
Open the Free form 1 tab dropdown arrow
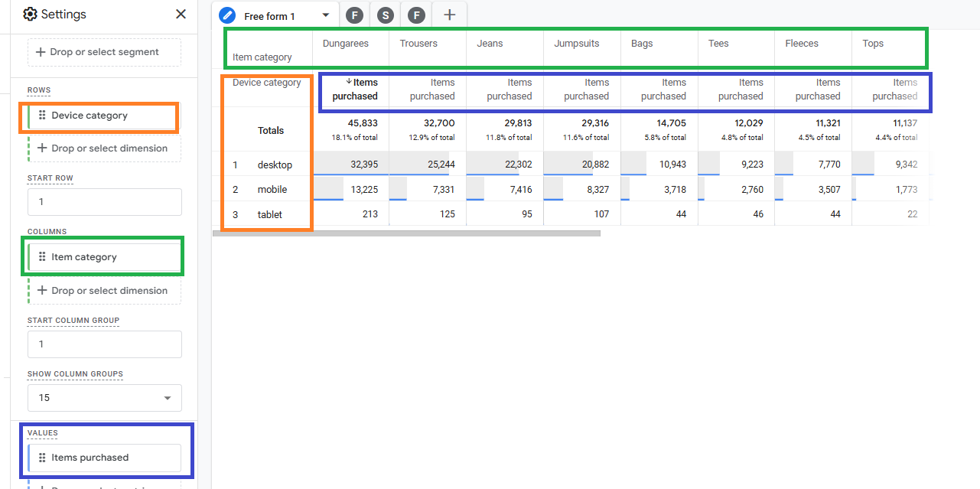pyautogui.click(x=326, y=15)
